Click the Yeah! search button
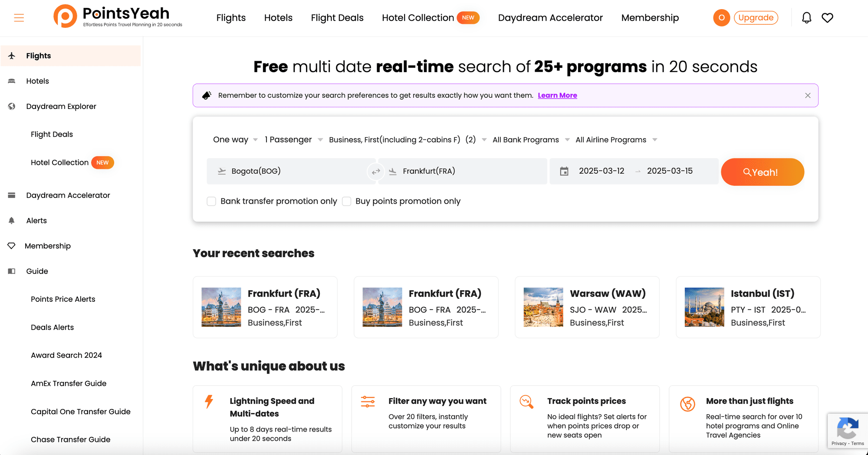This screenshot has height=455, width=868. (x=762, y=172)
